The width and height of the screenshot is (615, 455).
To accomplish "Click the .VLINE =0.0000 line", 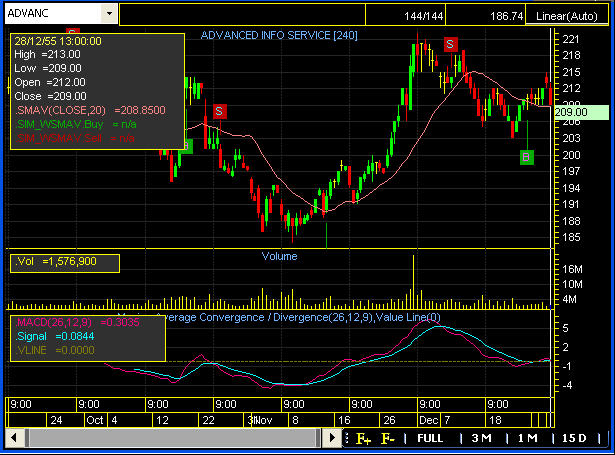I will (x=55, y=350).
